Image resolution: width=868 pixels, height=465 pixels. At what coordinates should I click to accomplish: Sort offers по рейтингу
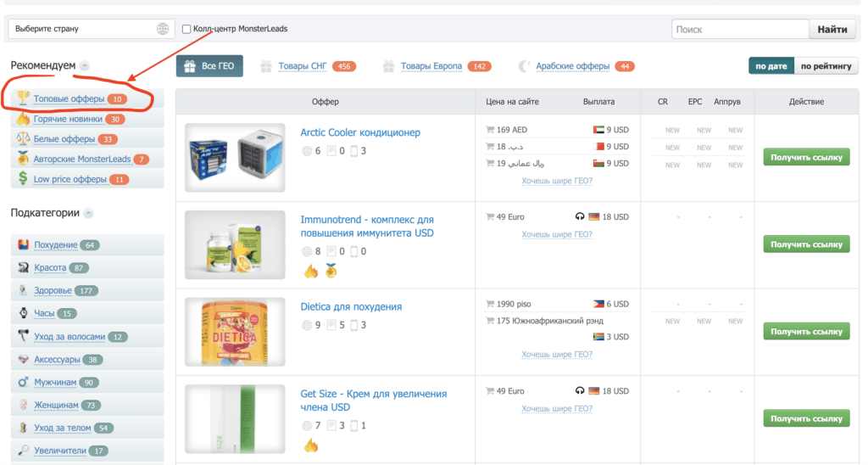tap(826, 66)
